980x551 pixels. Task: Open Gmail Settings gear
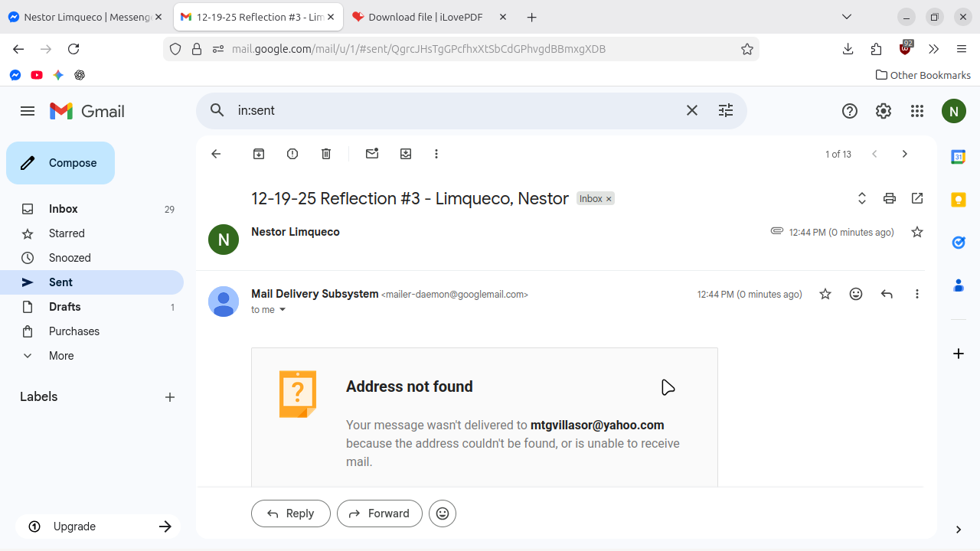point(884,111)
